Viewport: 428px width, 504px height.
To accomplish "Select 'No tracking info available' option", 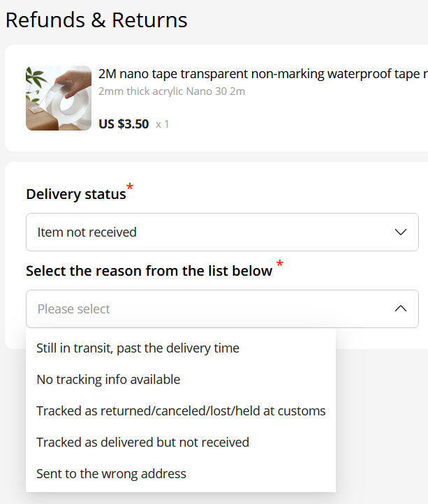I will pos(108,380).
